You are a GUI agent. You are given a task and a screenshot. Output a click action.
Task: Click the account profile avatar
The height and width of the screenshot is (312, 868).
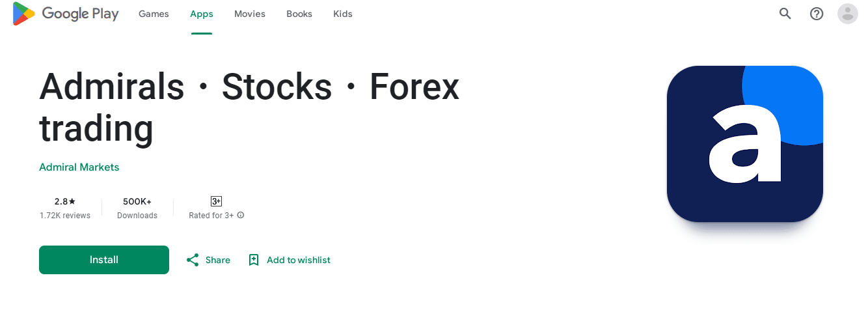848,14
